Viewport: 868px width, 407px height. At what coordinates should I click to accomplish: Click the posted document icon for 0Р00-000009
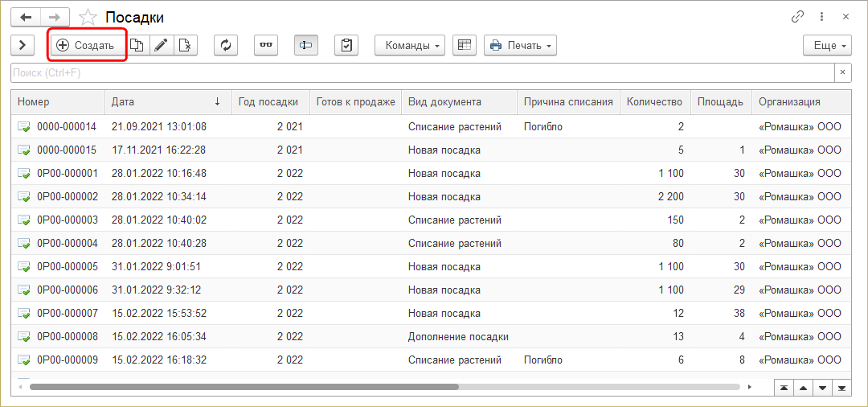tap(24, 360)
